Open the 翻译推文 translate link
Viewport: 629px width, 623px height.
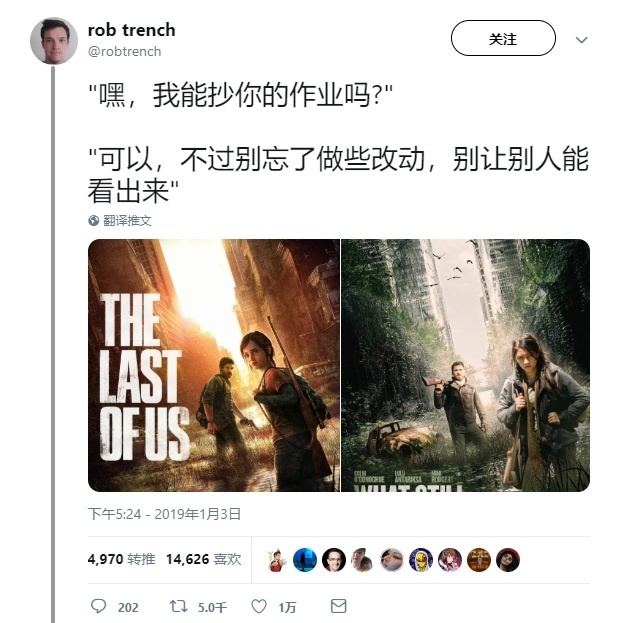tap(127, 221)
